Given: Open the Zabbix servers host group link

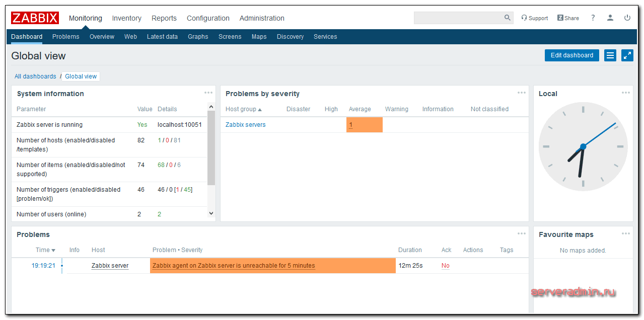Looking at the screenshot, I should (x=246, y=125).
